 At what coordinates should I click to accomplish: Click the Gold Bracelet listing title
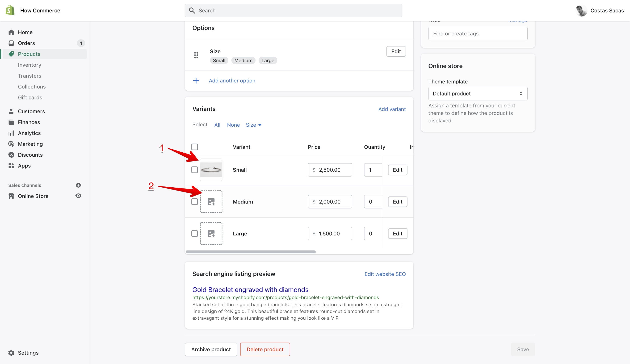[250, 289]
